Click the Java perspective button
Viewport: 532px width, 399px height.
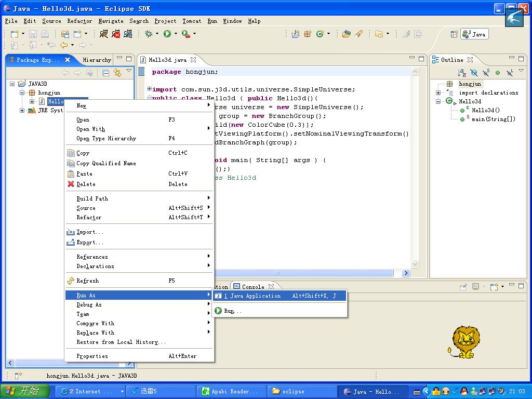[x=474, y=34]
